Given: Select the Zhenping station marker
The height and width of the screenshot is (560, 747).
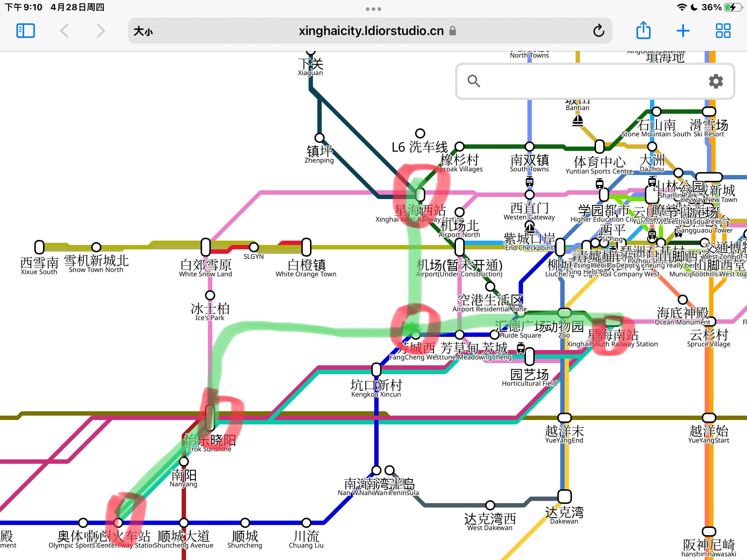Looking at the screenshot, I should 320,138.
